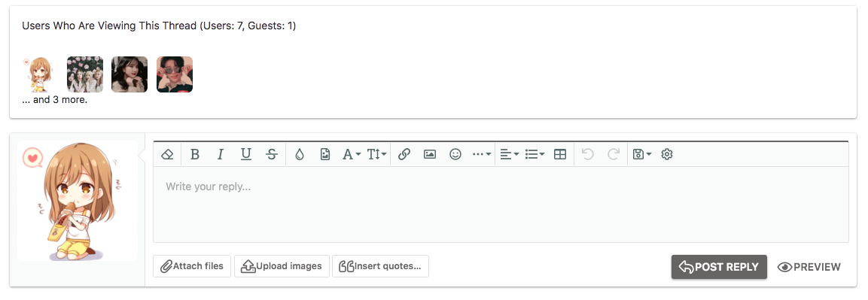This screenshot has width=868, height=300.
Task: Insert a table into the reply
Action: (560, 155)
